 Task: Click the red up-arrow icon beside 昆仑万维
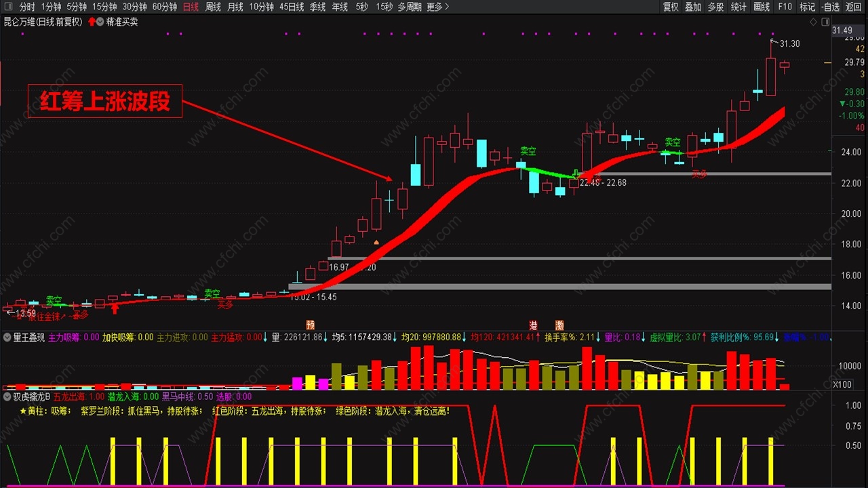tap(92, 22)
